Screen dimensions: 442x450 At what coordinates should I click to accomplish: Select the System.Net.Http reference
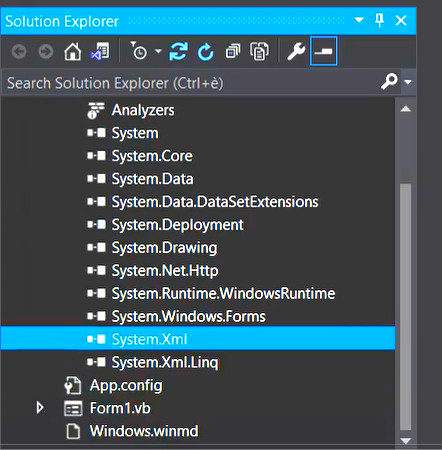(x=165, y=271)
